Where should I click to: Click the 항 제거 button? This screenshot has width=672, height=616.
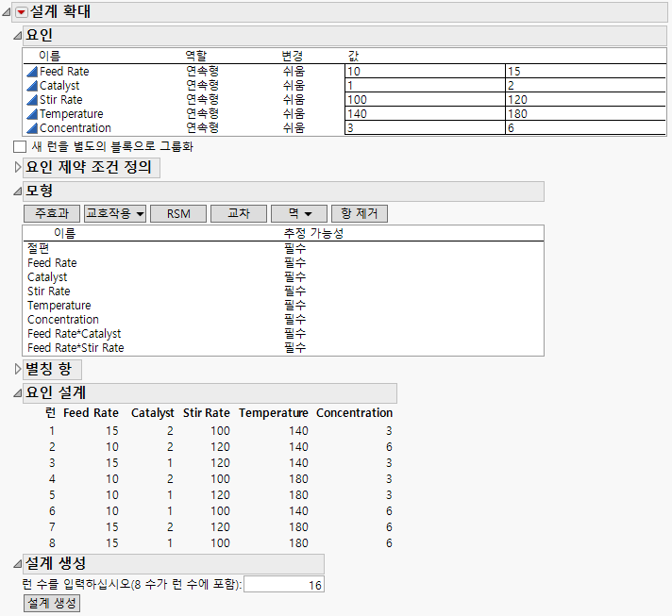[360, 213]
